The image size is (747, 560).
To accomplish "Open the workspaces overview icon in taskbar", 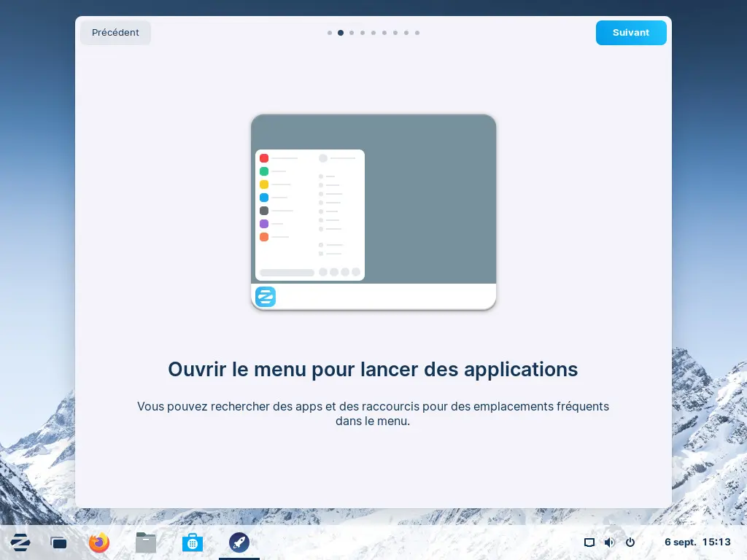I will [x=58, y=542].
